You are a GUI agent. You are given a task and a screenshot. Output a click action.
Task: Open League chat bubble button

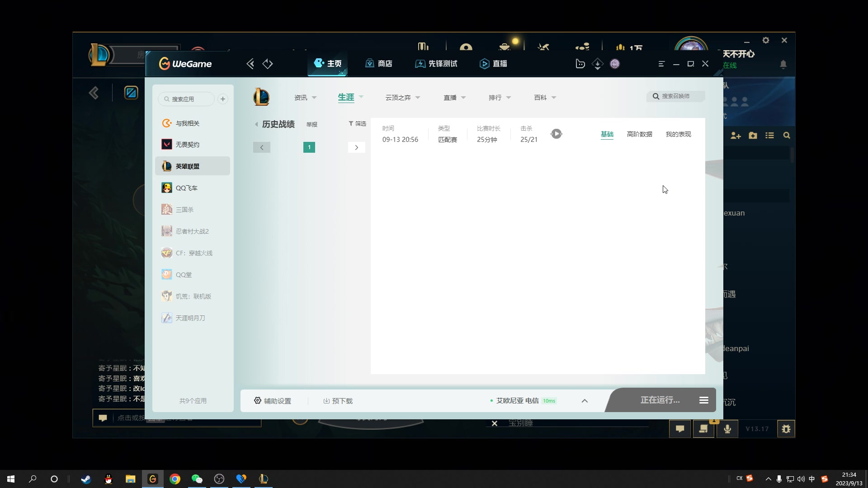[680, 429]
